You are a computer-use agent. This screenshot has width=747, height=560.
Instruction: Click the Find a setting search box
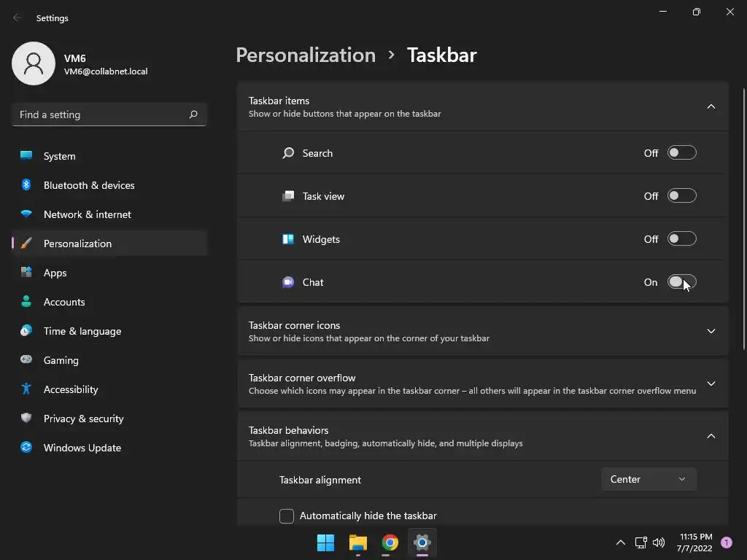click(102, 114)
